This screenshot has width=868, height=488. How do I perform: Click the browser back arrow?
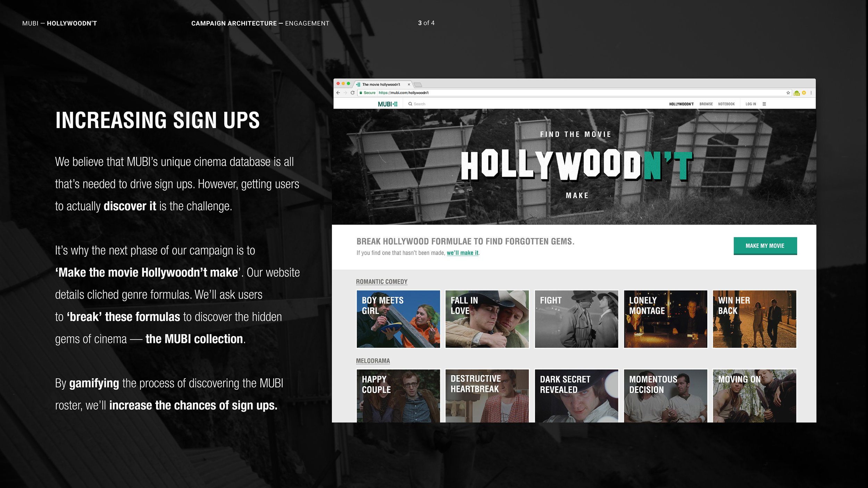tap(338, 93)
